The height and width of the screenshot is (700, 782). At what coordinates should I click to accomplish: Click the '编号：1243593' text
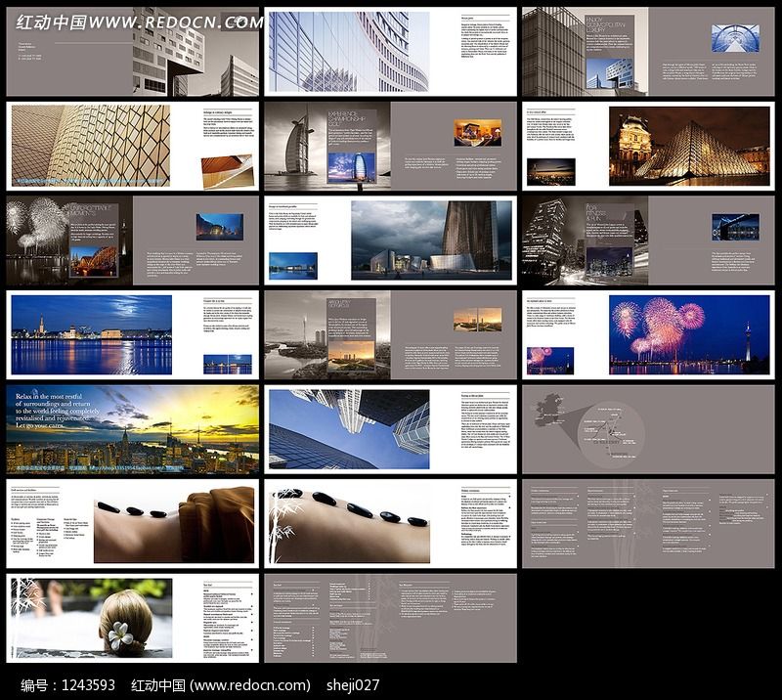(x=67, y=685)
